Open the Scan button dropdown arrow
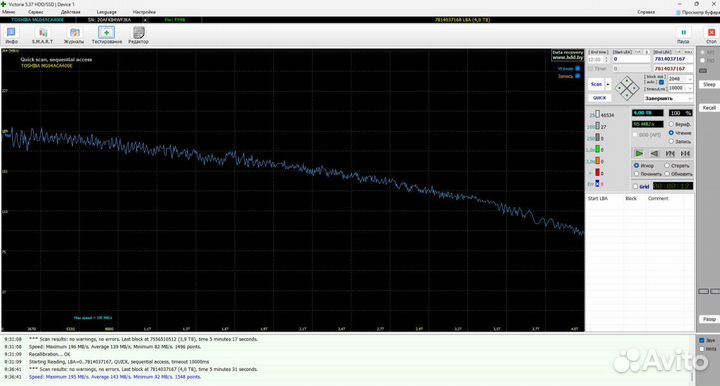The width and height of the screenshot is (720, 386). point(608,84)
